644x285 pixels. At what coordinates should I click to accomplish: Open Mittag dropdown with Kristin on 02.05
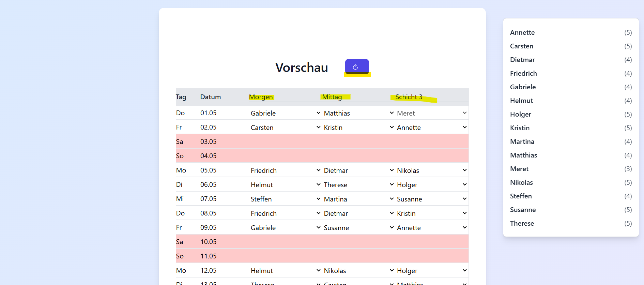coord(358,127)
